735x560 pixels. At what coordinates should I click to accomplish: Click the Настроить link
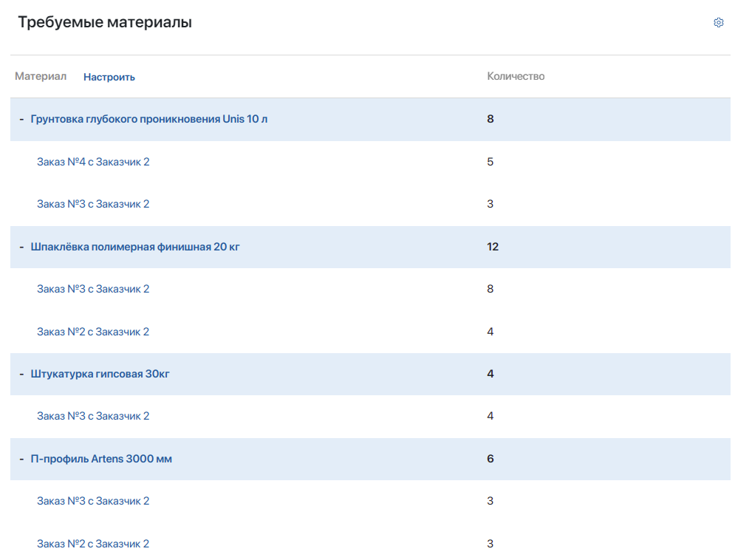click(x=109, y=77)
